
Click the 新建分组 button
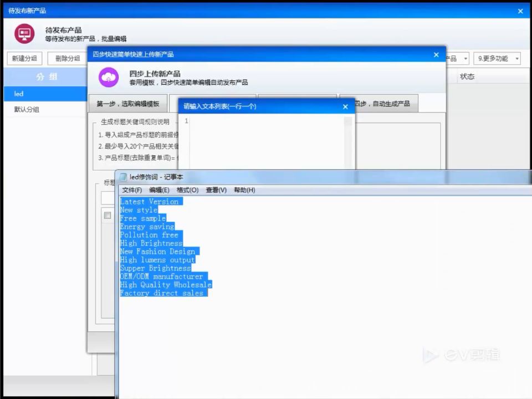[x=24, y=58]
